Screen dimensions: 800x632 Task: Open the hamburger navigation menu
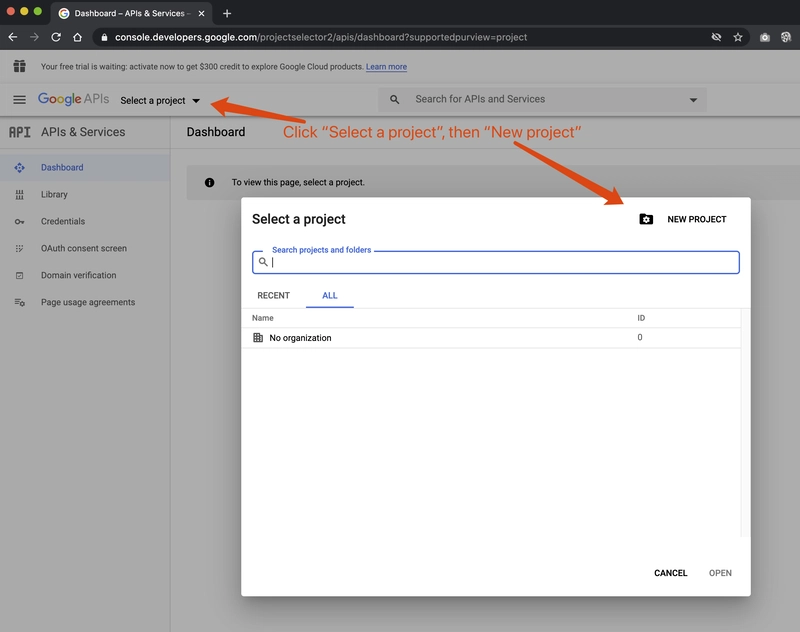pos(19,100)
